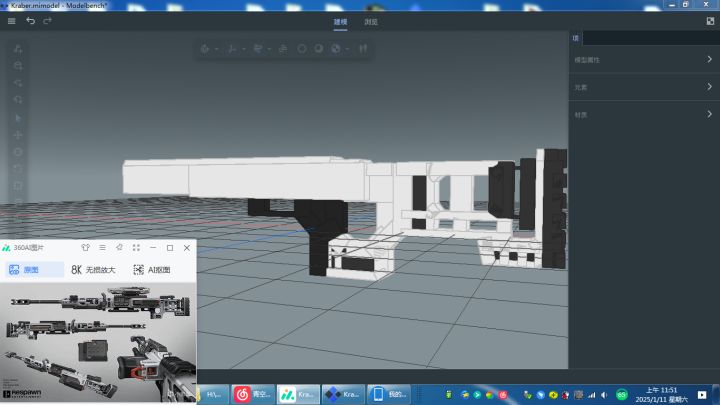Expand the 元素 section
The image size is (720, 405).
[x=644, y=87]
